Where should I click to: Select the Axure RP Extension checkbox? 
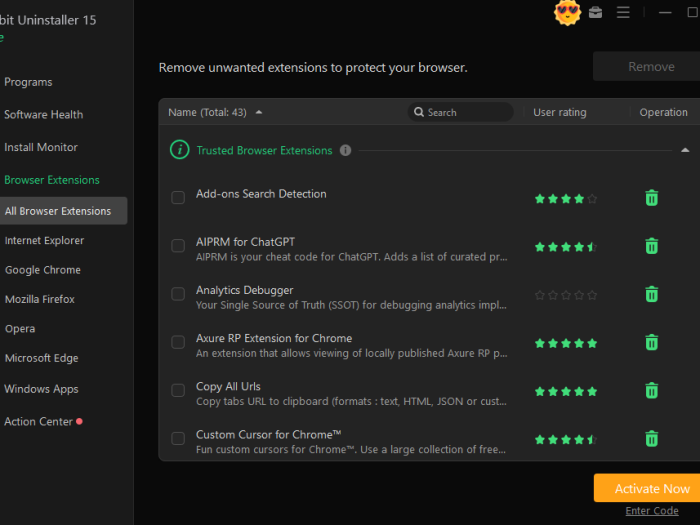tap(178, 342)
